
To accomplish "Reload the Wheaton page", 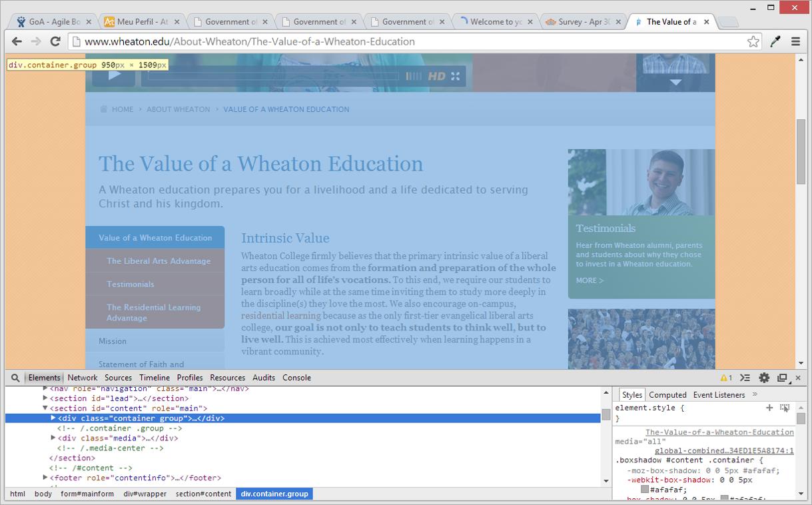I will click(x=55, y=41).
